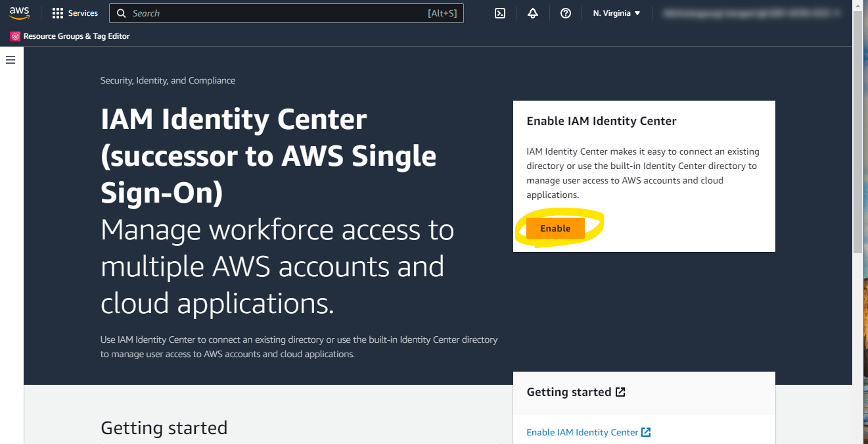Click the AWS logo home icon
The width and height of the screenshot is (868, 444).
click(20, 13)
